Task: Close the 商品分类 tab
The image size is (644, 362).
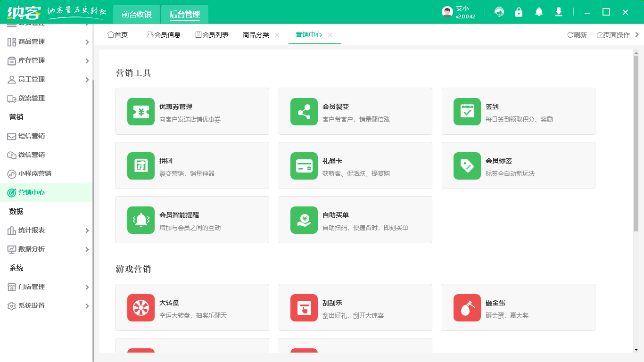Action: pos(277,34)
